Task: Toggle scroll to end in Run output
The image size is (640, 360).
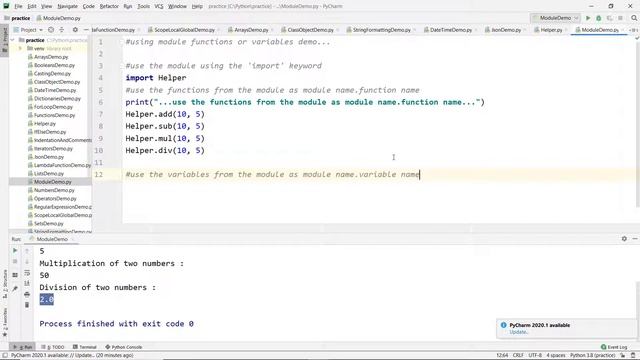Action: (27, 283)
